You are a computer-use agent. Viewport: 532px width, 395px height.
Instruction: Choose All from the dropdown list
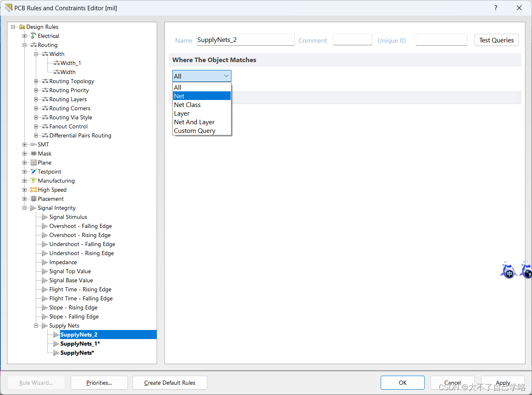pos(202,87)
